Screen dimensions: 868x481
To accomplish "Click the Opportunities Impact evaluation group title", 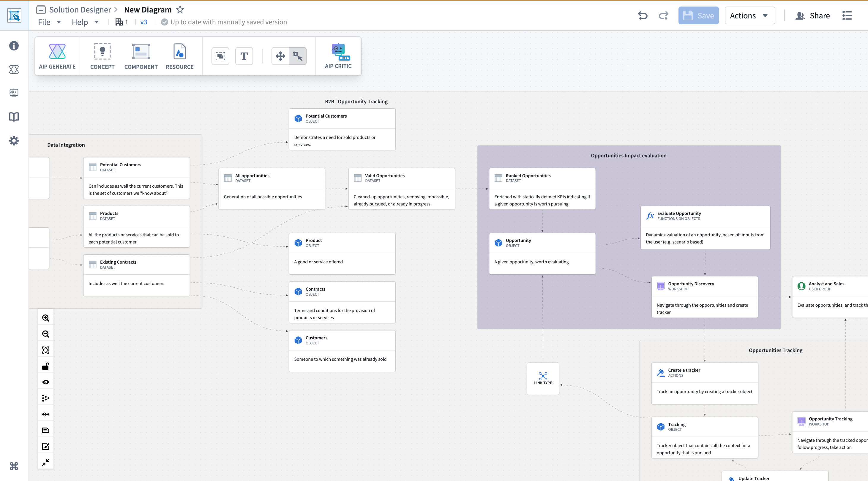I will pos(629,156).
